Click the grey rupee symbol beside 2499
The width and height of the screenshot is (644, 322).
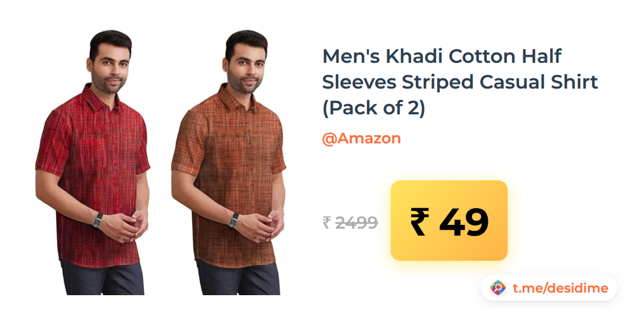(x=326, y=222)
